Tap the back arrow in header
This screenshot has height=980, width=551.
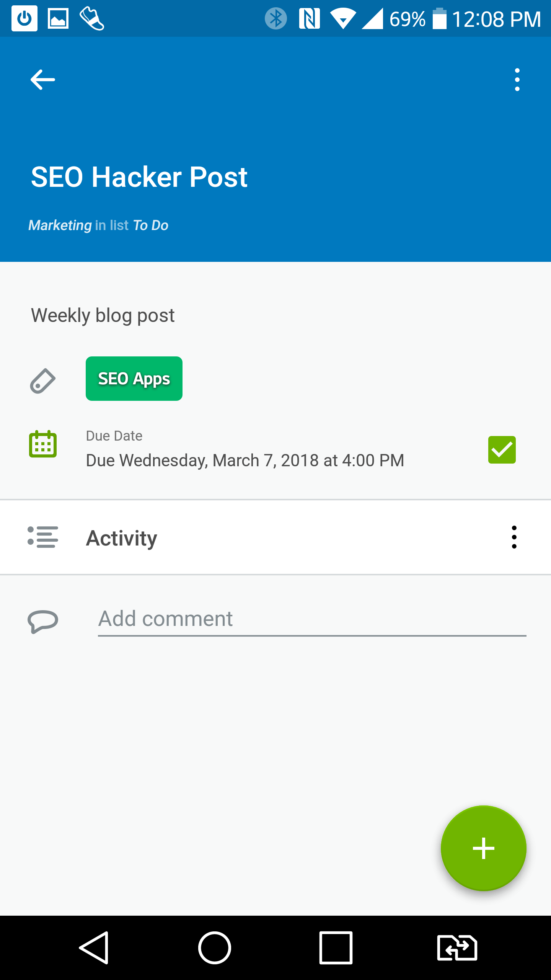[43, 80]
